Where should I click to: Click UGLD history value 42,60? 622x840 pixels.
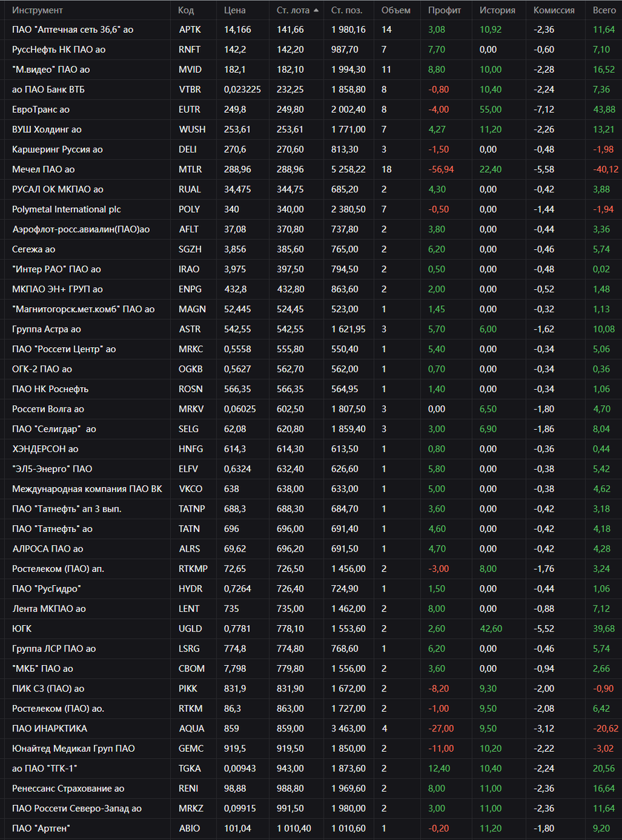click(491, 629)
